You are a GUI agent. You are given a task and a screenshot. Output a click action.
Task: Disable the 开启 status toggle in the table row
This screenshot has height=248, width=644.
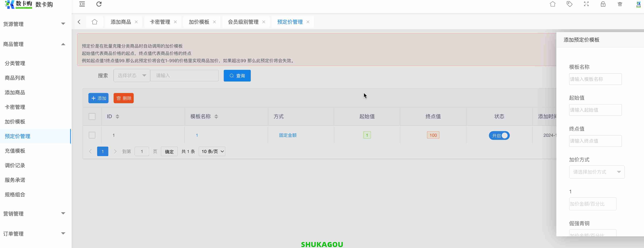point(499,135)
